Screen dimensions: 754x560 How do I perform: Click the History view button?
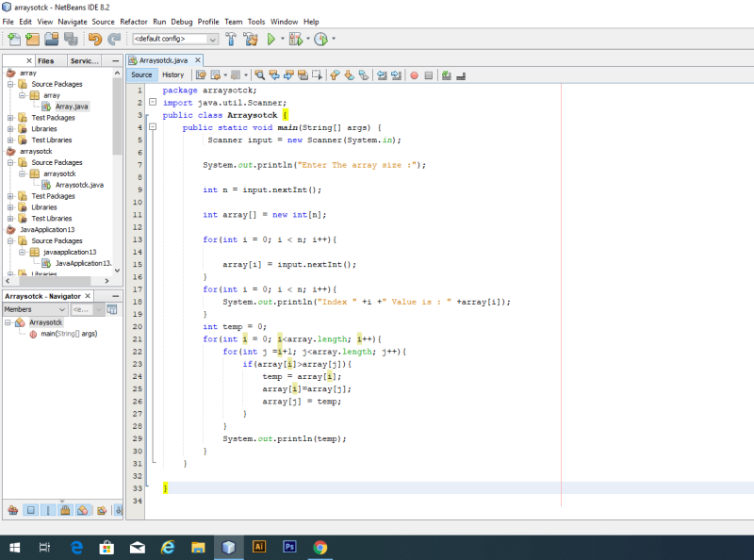pos(172,74)
